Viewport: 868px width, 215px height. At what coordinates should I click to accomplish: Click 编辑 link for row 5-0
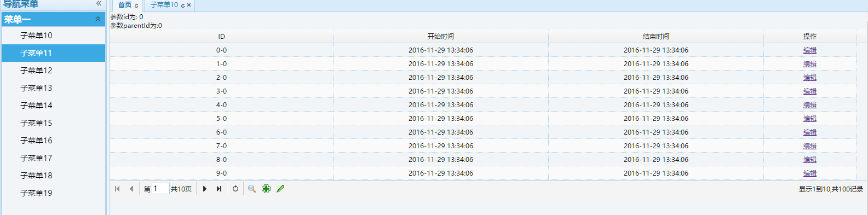(810, 119)
